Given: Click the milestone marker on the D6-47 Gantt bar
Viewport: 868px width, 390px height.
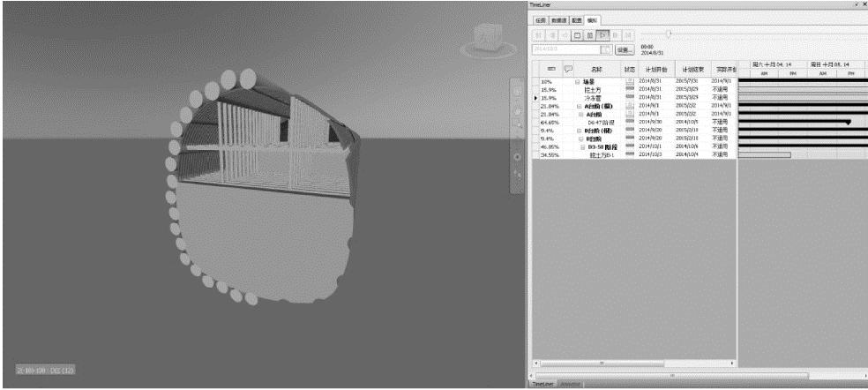Looking at the screenshot, I should pyautogui.click(x=848, y=123).
